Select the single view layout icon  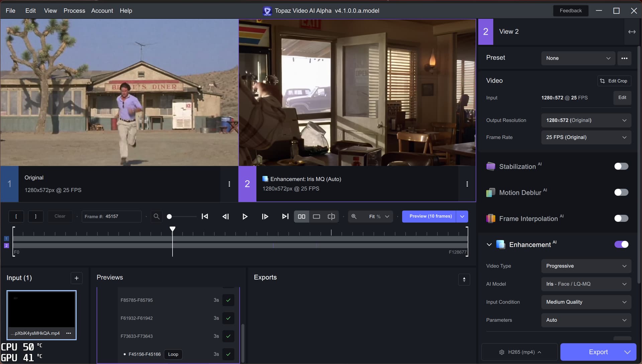316,217
